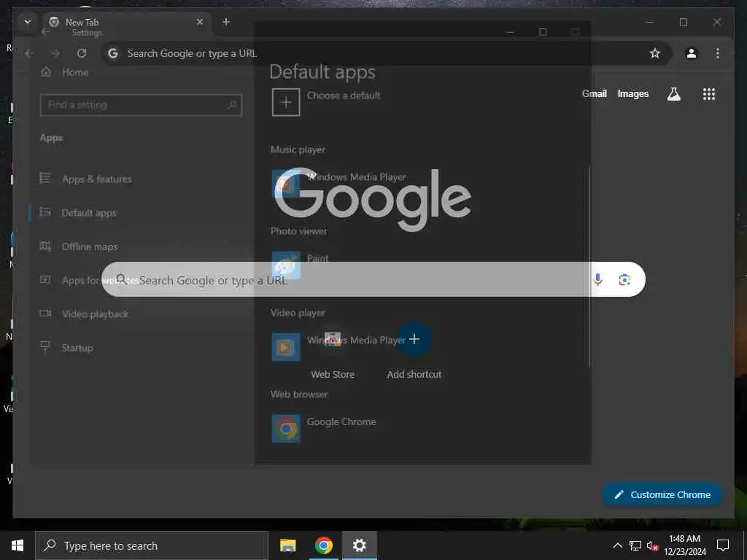Start voice search with the microphone icon
This screenshot has width=747, height=560.
click(x=597, y=280)
